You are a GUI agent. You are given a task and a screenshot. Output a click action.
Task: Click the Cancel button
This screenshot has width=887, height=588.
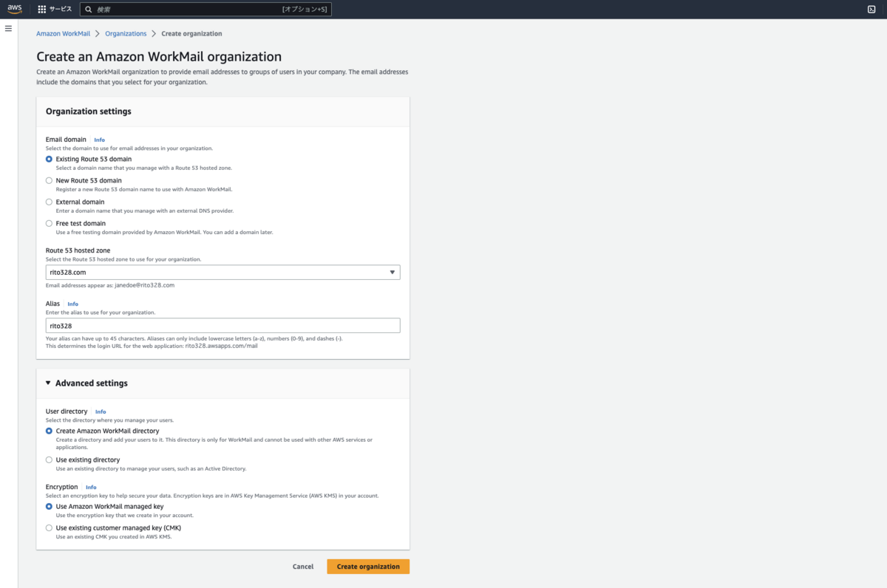tap(302, 566)
